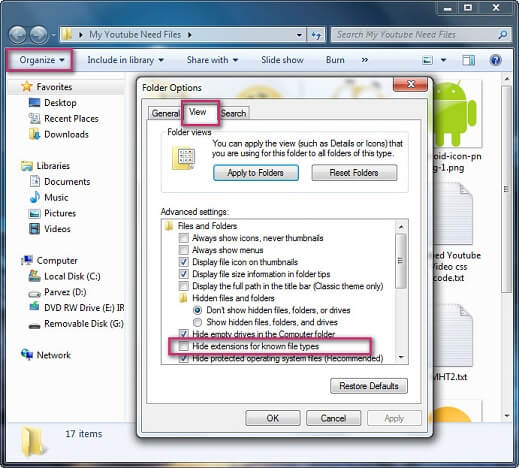The image size is (519, 468).
Task: Click the change view icon
Action: (x=427, y=60)
